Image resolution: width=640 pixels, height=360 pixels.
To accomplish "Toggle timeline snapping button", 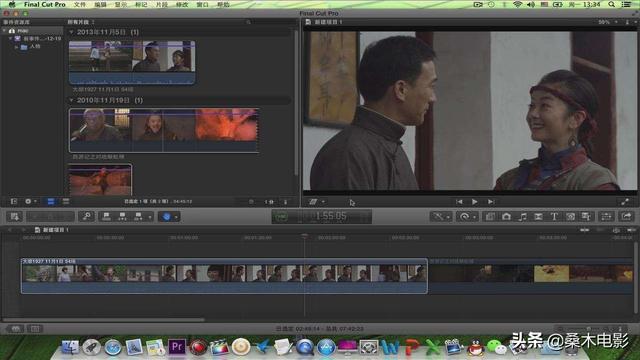I will pyautogui.click(x=631, y=230).
